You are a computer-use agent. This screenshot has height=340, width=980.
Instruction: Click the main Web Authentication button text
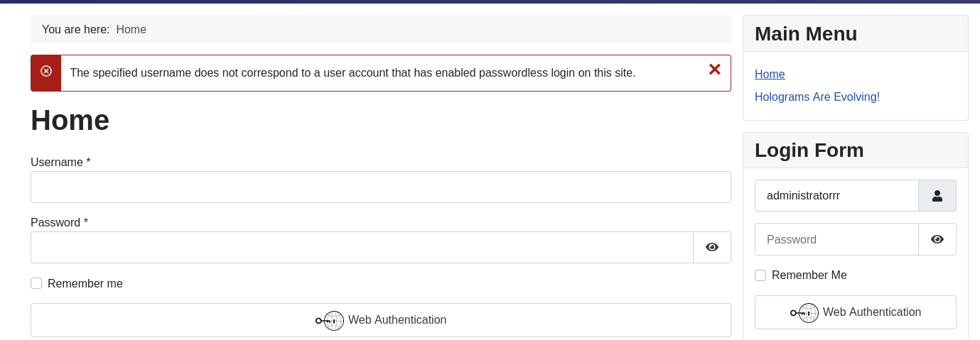pos(397,320)
